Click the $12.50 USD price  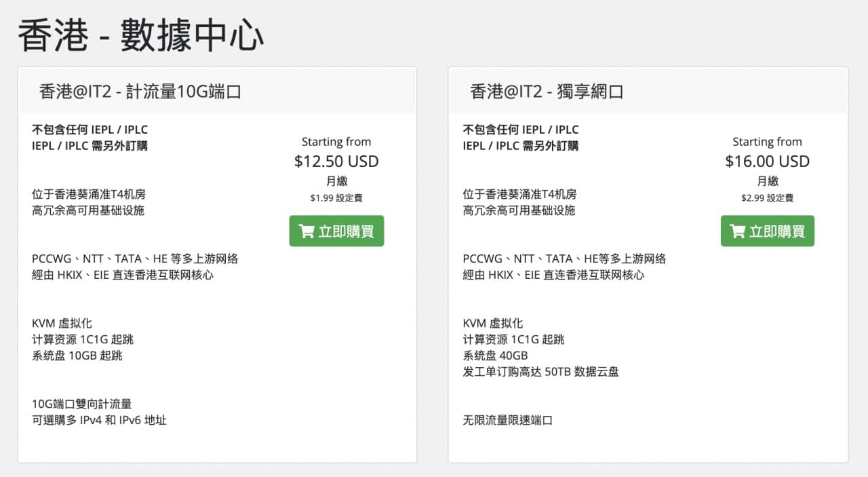[x=336, y=161]
